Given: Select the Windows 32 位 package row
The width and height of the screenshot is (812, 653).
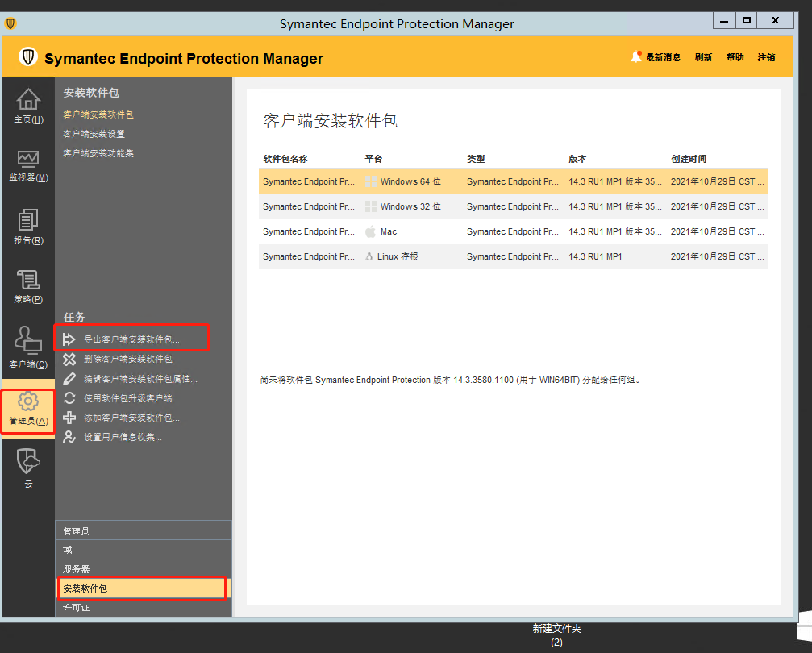Looking at the screenshot, I should [513, 206].
